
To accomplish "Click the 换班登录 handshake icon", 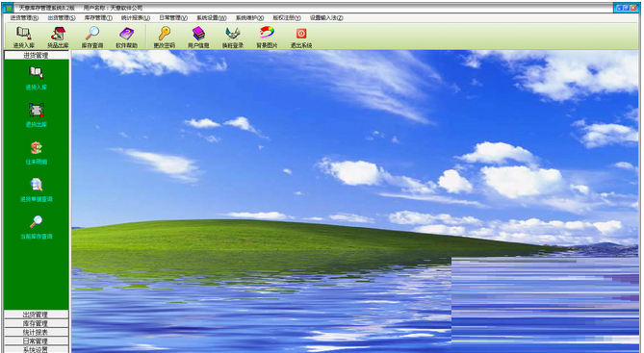I will click(x=233, y=37).
